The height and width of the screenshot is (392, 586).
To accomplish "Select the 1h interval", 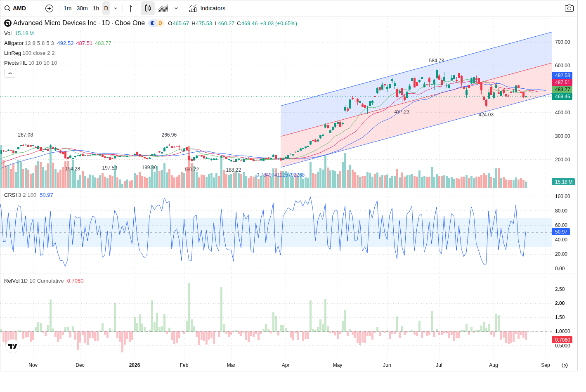I will 96,8.
